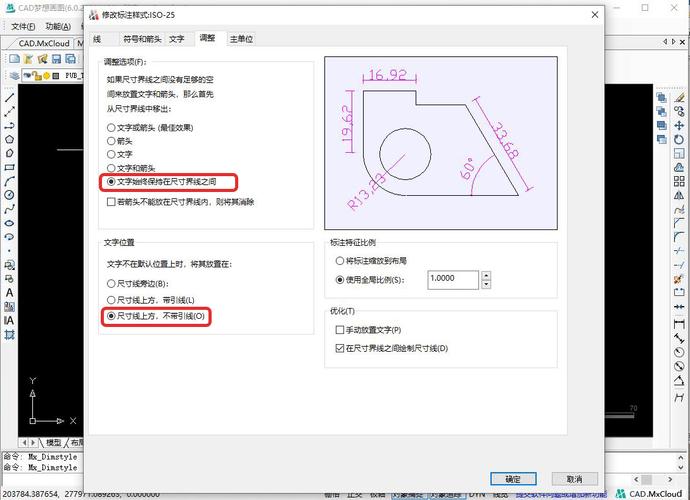This screenshot has width=690, height=500.
Task: Switch to the '符号和箭头' tab
Action: (142, 39)
